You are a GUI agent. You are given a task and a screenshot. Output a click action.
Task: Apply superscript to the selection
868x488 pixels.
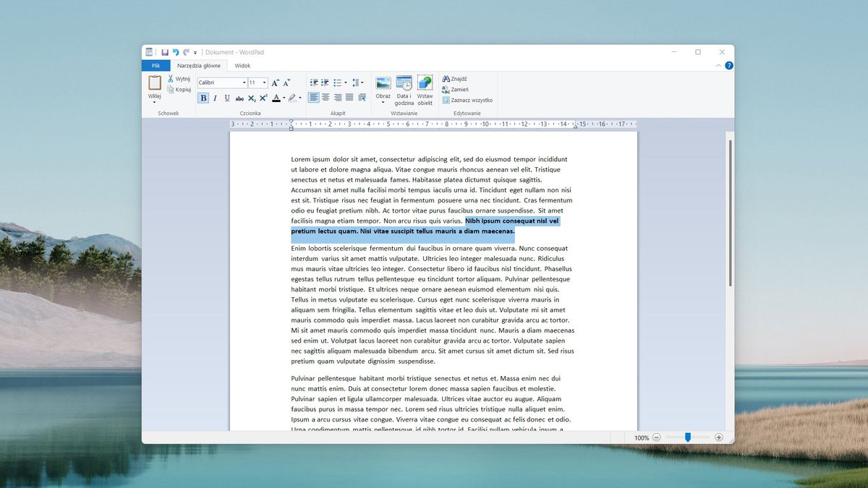click(x=264, y=98)
